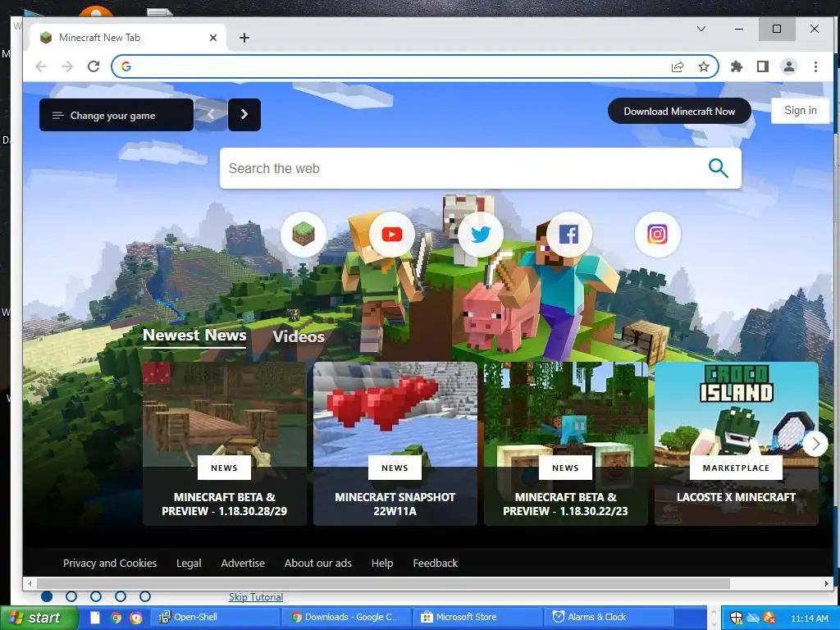
Task: Open the Chrome profile avatar
Action: tap(788, 66)
